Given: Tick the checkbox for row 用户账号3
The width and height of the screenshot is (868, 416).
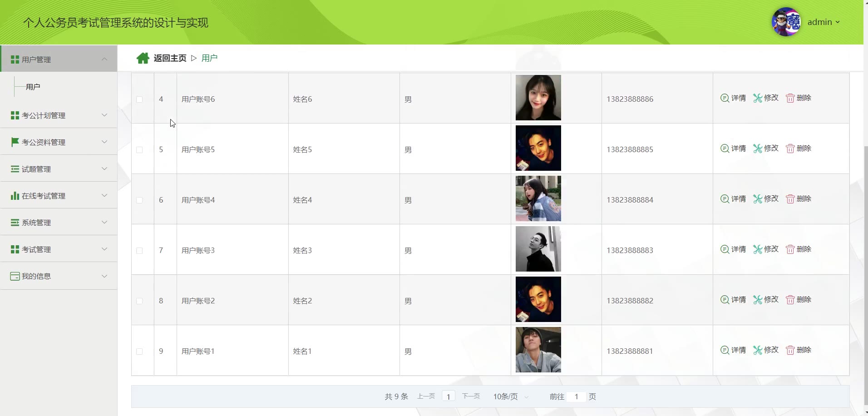Looking at the screenshot, I should [139, 251].
